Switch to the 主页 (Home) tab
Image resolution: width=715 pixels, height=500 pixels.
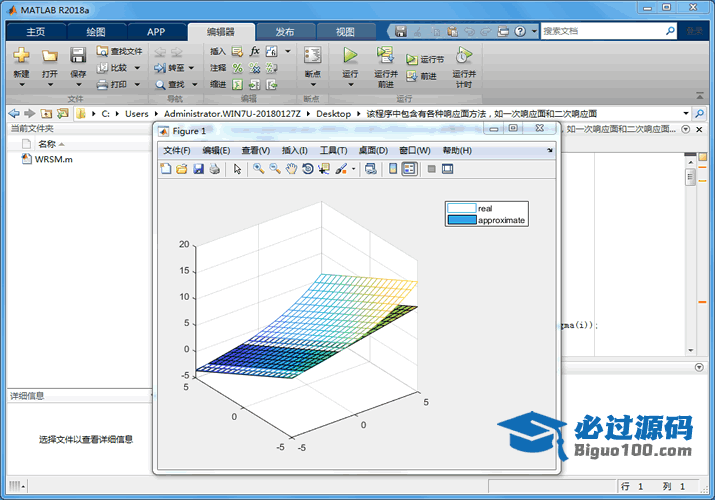click(36, 32)
